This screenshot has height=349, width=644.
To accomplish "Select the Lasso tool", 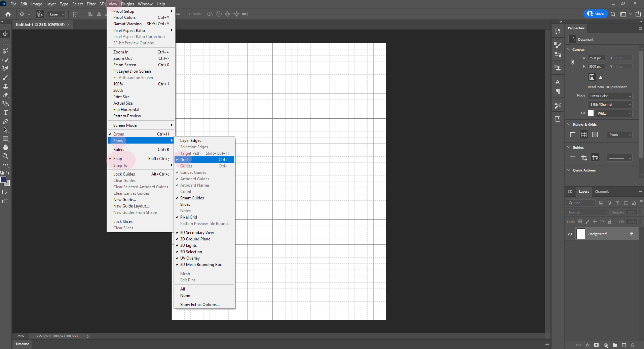I will pyautogui.click(x=5, y=51).
